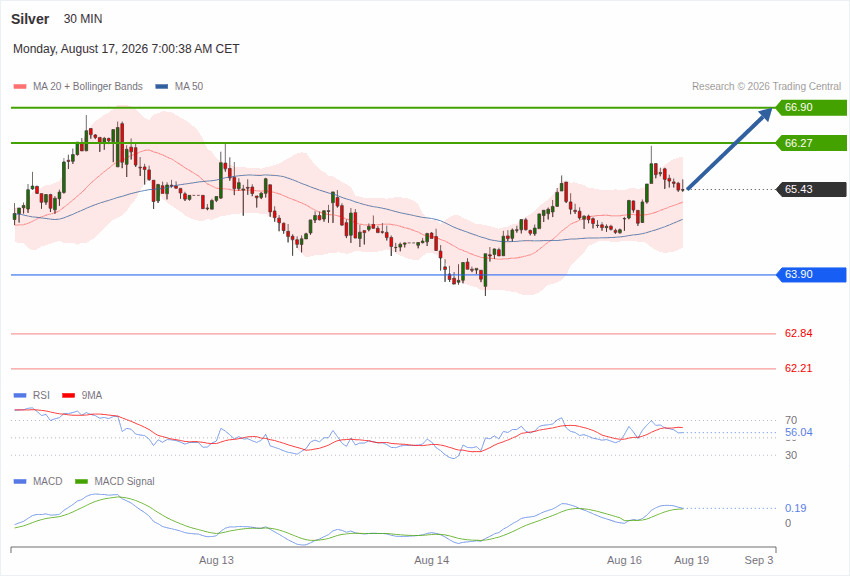Click the MA 20 + Bollinger Bands legend text

coord(88,87)
